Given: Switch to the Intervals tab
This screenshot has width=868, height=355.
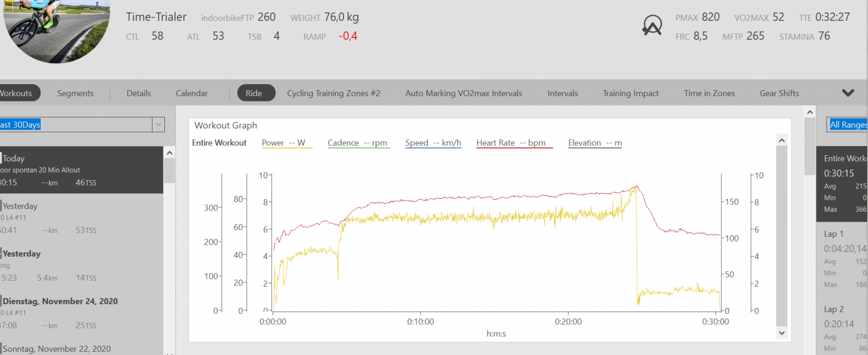Looking at the screenshot, I should (x=563, y=93).
